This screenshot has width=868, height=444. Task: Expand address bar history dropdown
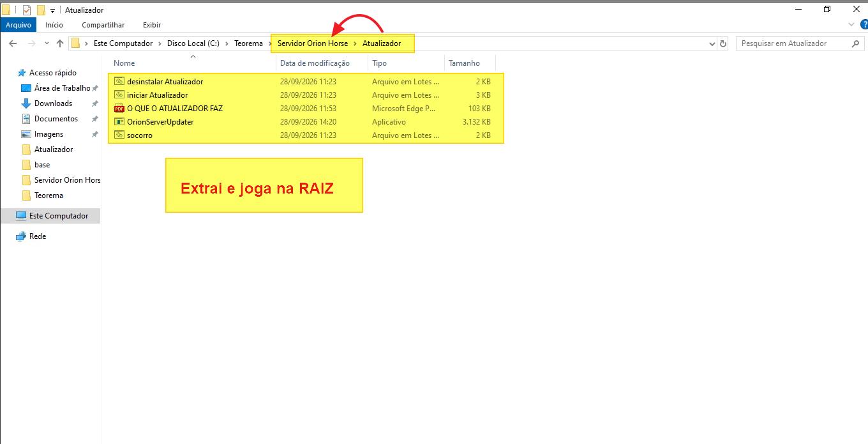pos(712,43)
